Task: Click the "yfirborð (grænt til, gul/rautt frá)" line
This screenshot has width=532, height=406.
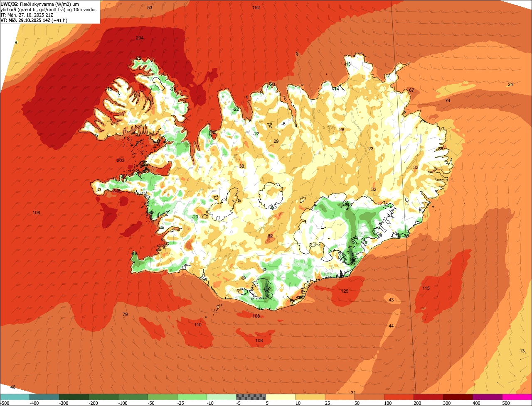Action: tap(49, 9)
